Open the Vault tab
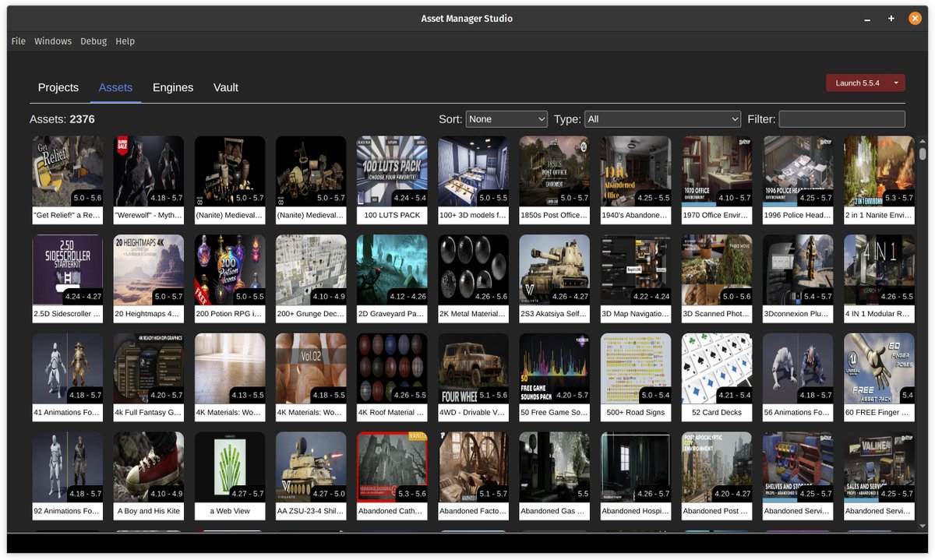 coord(226,87)
